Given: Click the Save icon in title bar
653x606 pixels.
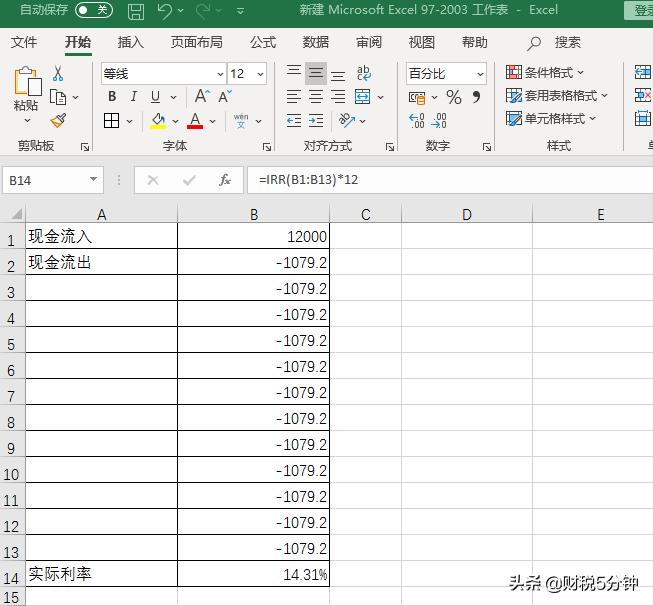Looking at the screenshot, I should click(x=136, y=11).
